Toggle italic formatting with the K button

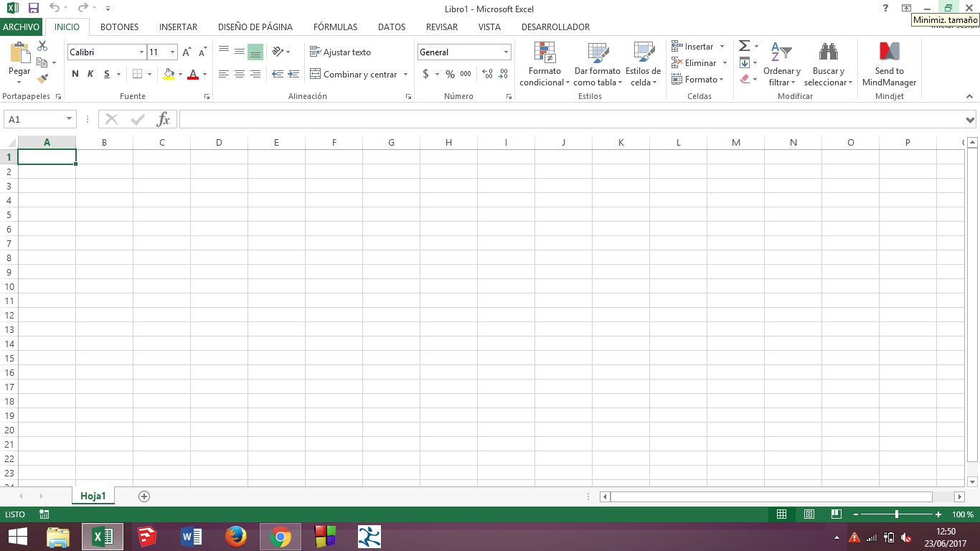pyautogui.click(x=90, y=74)
